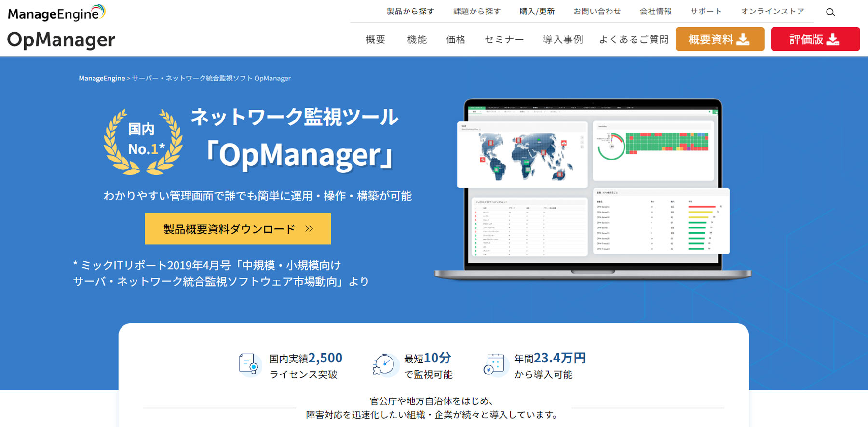This screenshot has height=427, width=868.
Task: Click world map widget in dashboard
Action: (x=522, y=155)
